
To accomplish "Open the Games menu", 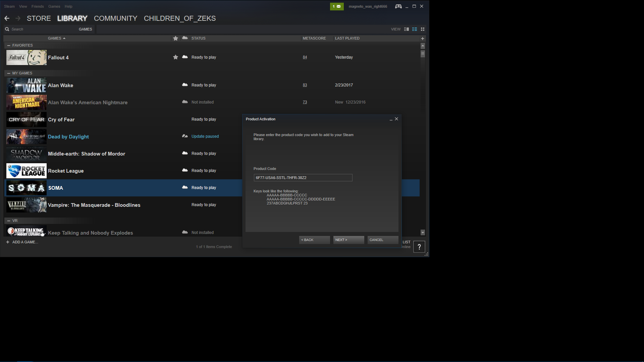I will (54, 6).
